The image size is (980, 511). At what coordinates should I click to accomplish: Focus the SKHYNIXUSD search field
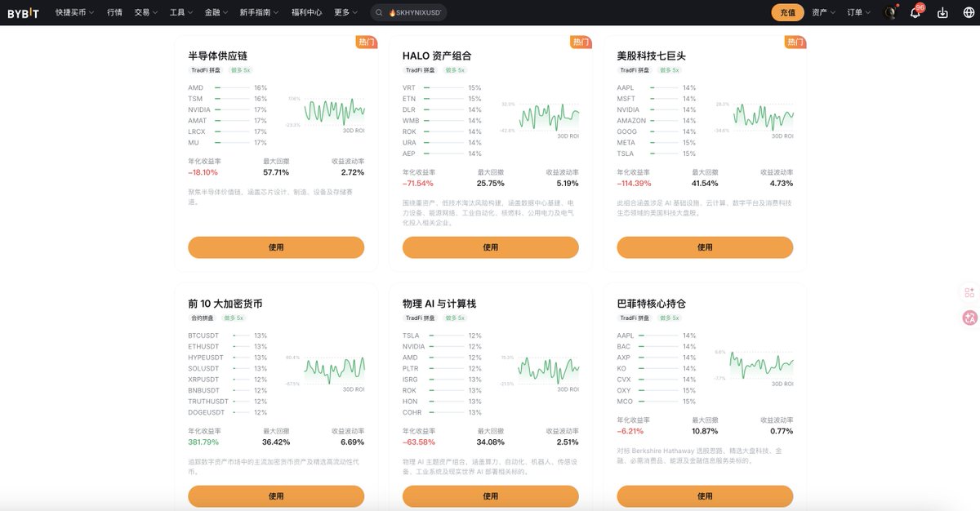408,12
